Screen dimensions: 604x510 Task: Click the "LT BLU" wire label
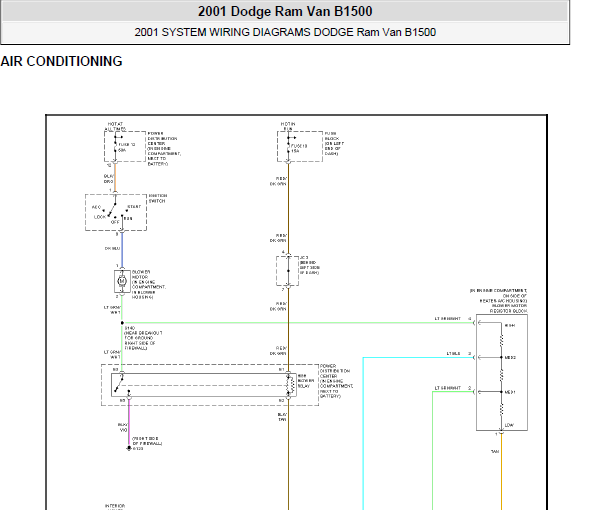coord(453,354)
